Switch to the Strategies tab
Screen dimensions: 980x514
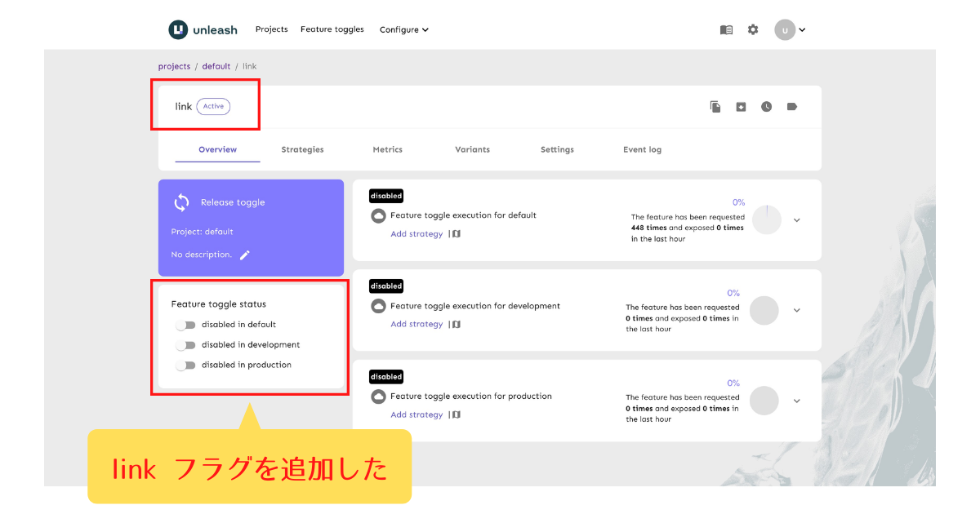(302, 149)
